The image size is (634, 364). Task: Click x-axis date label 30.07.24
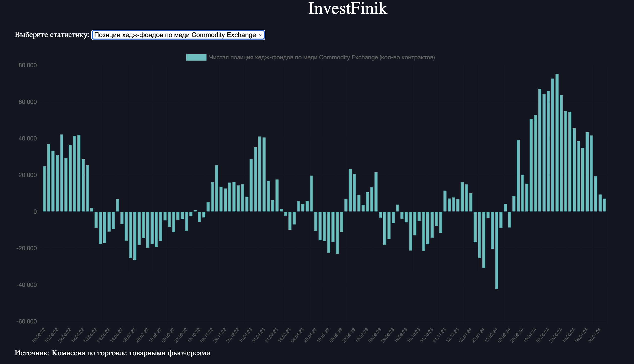594,335
